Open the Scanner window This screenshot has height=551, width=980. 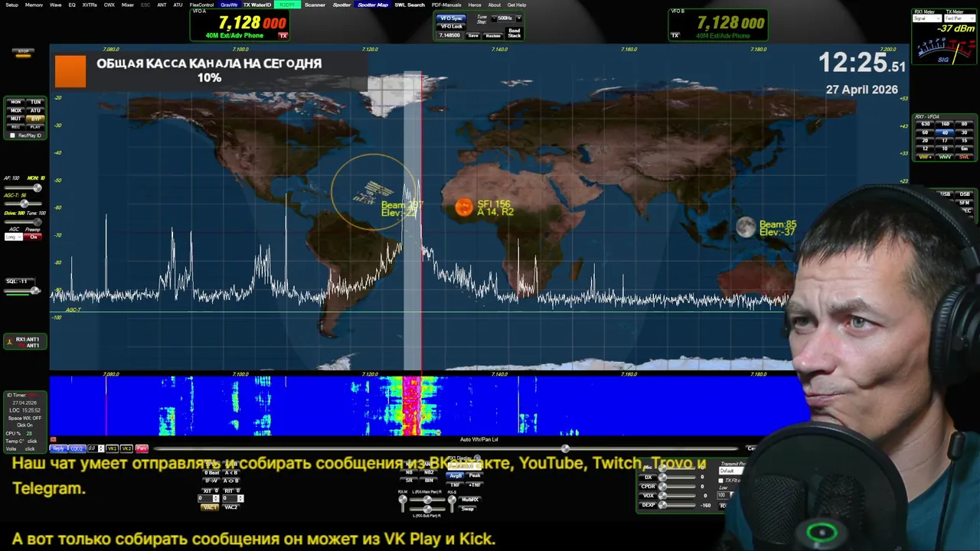pos(315,5)
